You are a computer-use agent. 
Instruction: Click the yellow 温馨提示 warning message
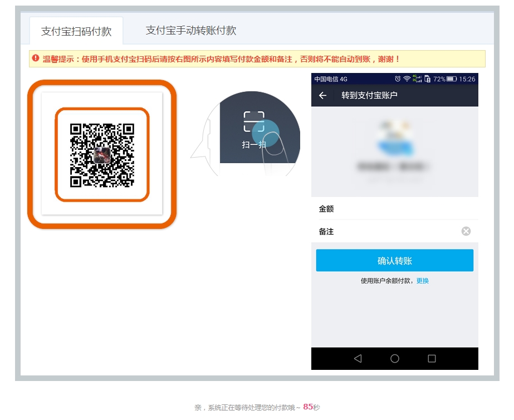257,58
